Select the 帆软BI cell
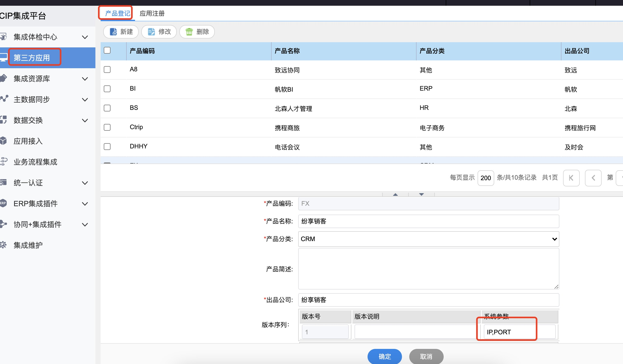The width and height of the screenshot is (623, 364). tap(284, 90)
